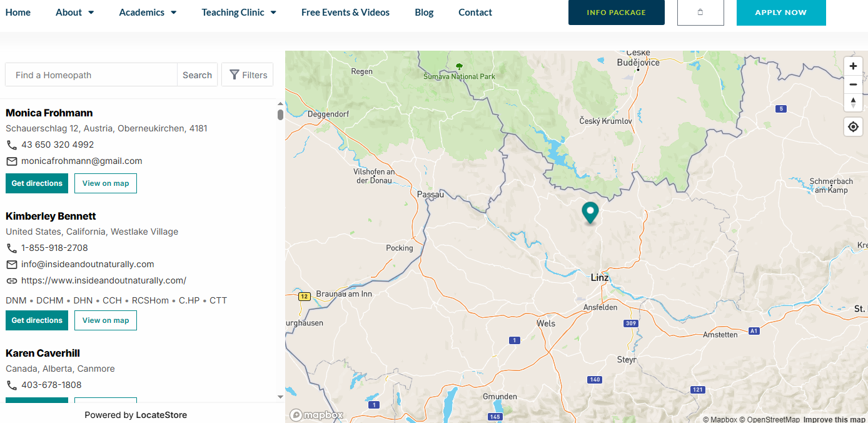This screenshot has height=423, width=868.
Task: Focus the Find a Homeopath search field
Action: (91, 75)
